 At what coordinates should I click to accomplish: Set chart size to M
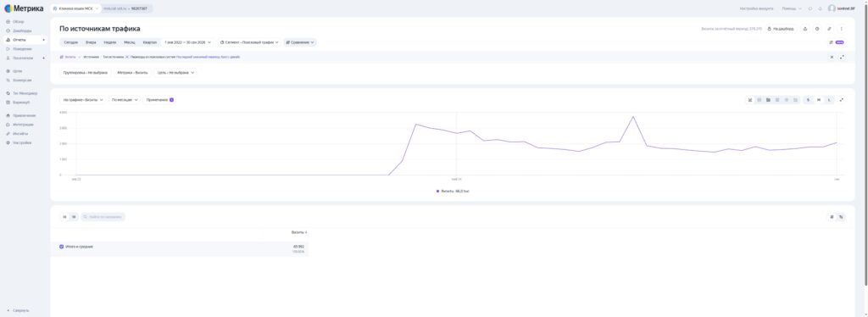(819, 99)
